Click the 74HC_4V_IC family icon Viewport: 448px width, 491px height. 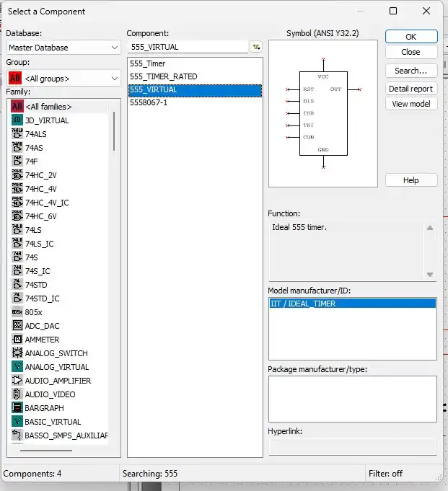(17, 203)
